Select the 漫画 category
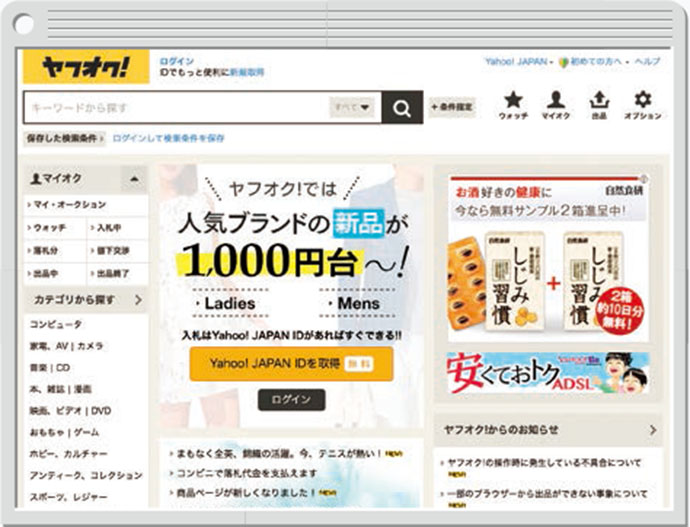Viewport: 690px width, 527px height. (x=81, y=389)
